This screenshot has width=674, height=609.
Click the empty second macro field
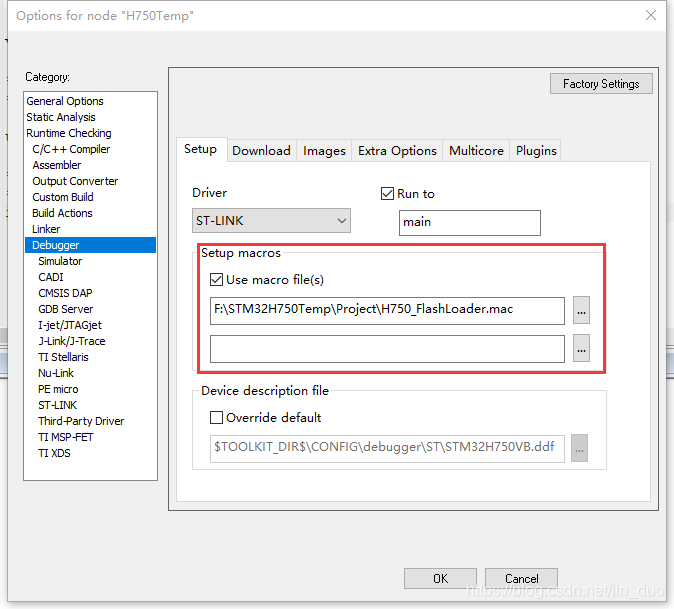point(387,349)
